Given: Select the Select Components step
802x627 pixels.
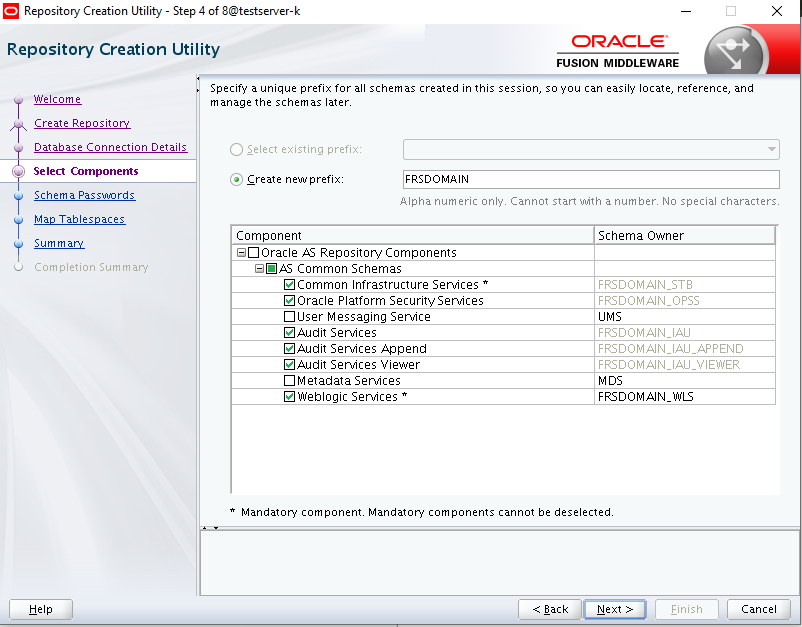Looking at the screenshot, I should click(86, 171).
